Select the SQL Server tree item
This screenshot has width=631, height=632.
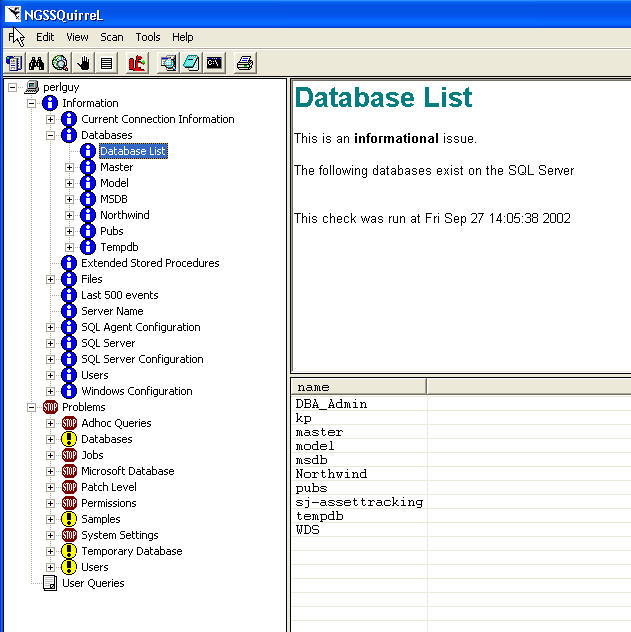[x=108, y=343]
